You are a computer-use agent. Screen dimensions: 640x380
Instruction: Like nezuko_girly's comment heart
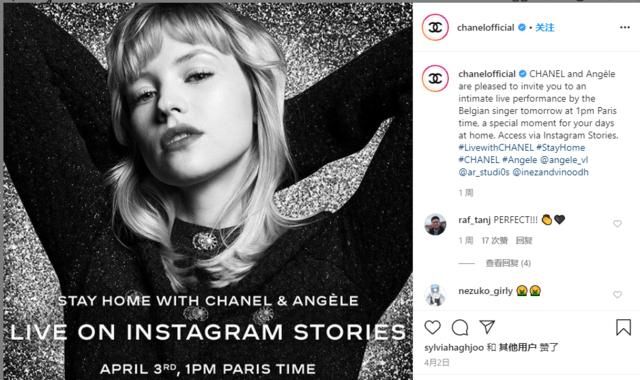pos(617,294)
